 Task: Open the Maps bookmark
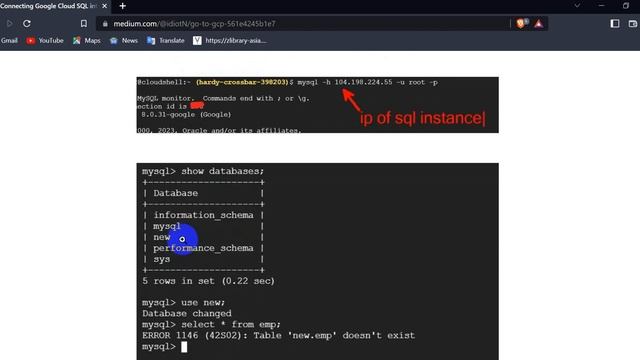tap(87, 40)
